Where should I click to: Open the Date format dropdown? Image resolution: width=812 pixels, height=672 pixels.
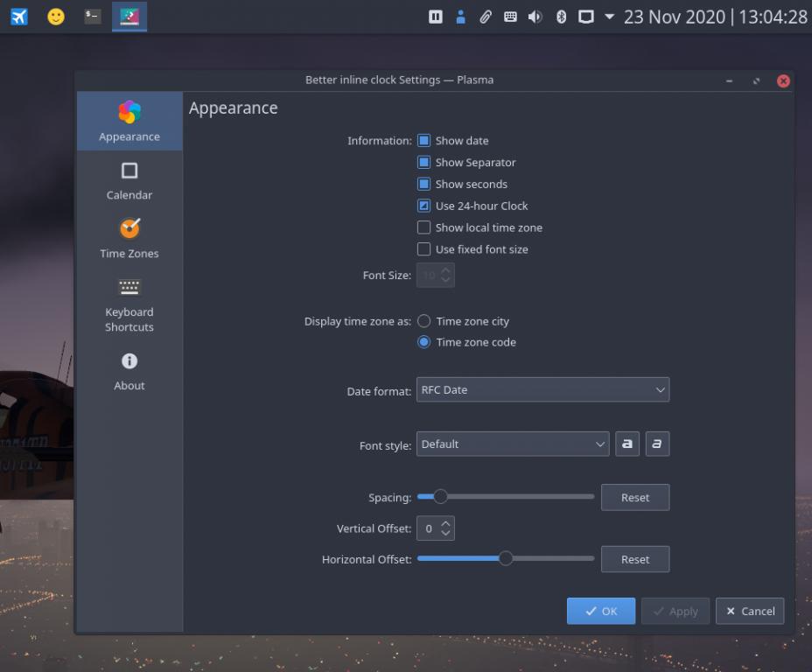pos(542,390)
